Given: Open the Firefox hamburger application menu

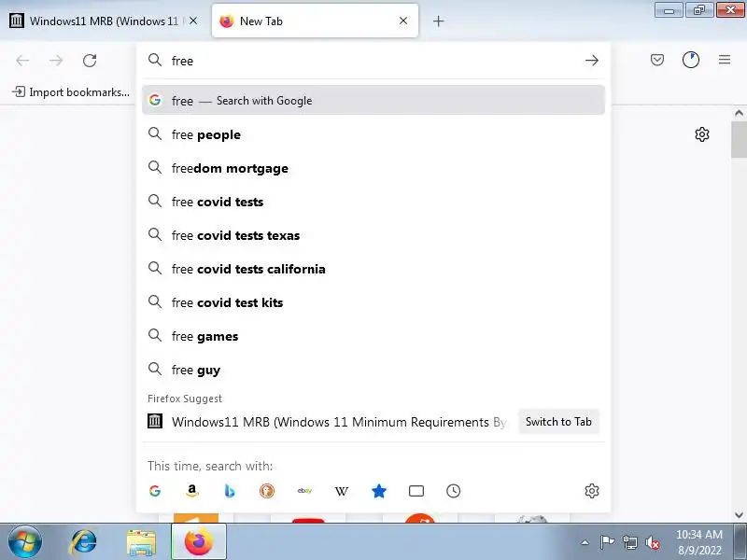Looking at the screenshot, I should pos(725,60).
